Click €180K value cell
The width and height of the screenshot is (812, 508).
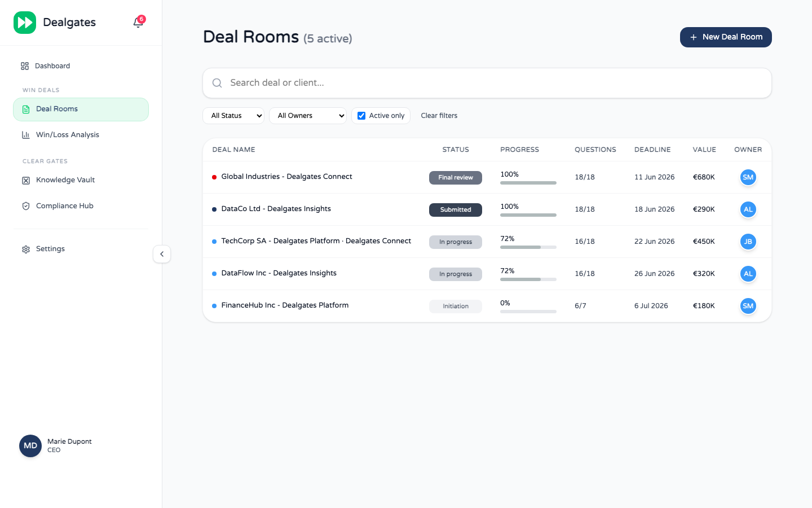(x=704, y=306)
